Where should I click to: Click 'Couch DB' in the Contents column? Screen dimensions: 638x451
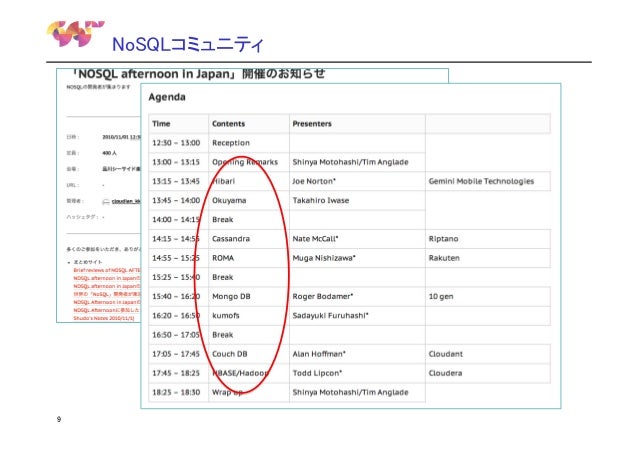[229, 354]
